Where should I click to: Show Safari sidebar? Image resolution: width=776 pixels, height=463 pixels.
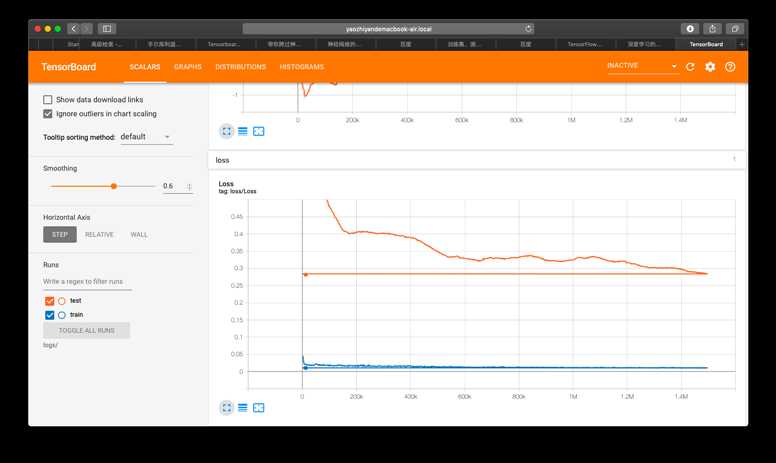pyautogui.click(x=106, y=29)
